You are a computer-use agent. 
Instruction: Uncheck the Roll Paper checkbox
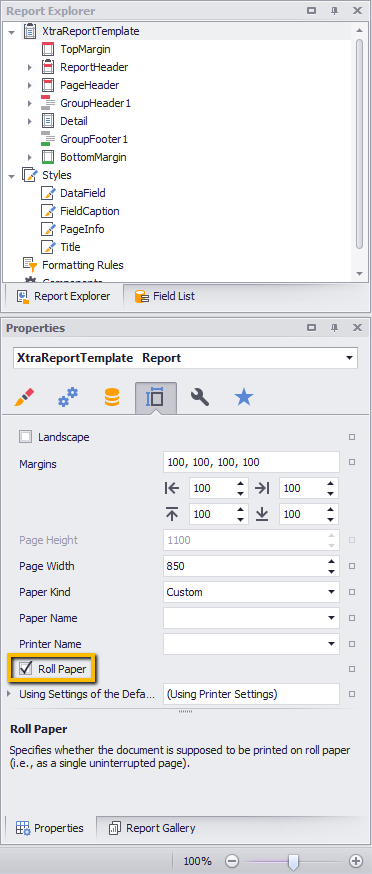coord(25,669)
